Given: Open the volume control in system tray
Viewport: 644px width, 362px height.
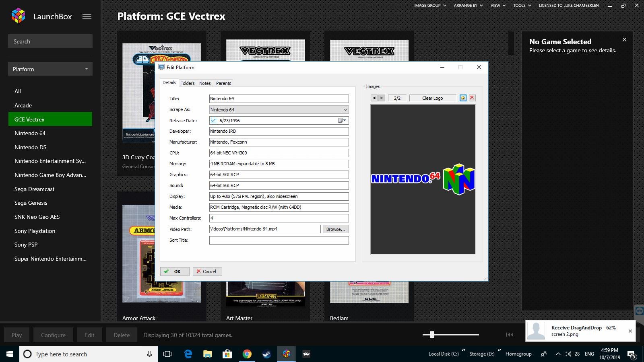Looking at the screenshot, I should coord(568,354).
